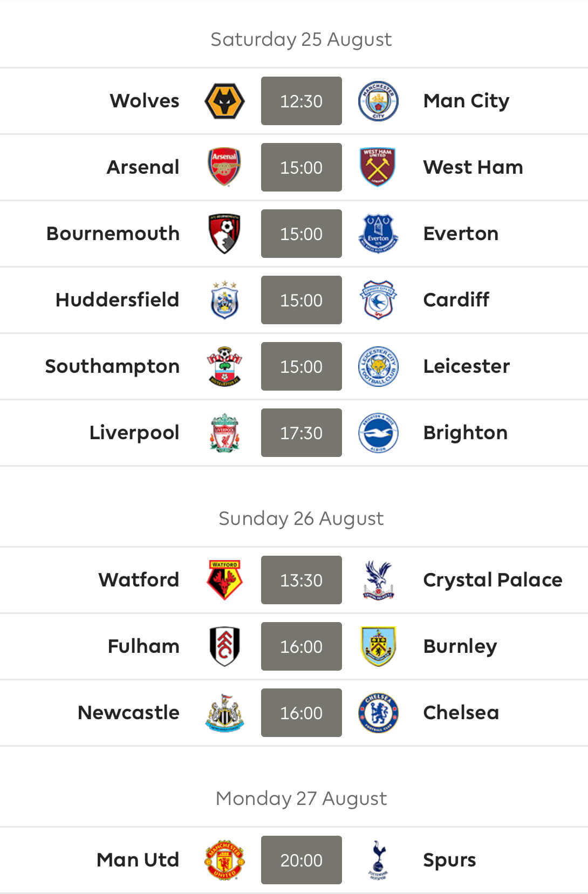Viewport: 588px width, 894px height.
Task: Select the 13:30 Watford kickoff time button
Action: pyautogui.click(x=302, y=580)
